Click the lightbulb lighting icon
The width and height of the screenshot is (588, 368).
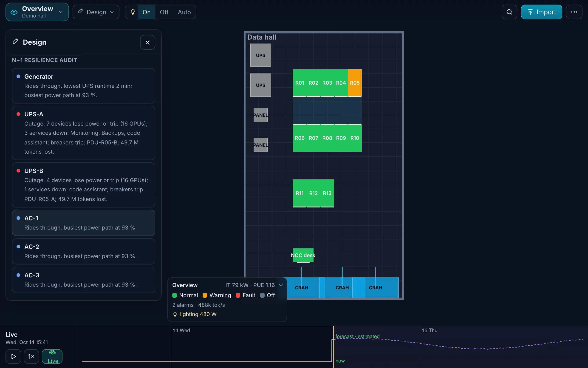coord(133,12)
